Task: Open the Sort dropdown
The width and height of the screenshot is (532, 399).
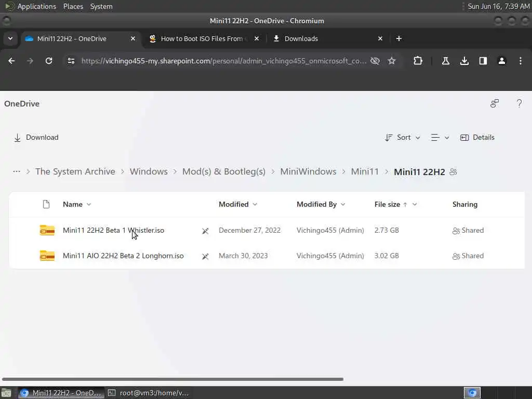Action: (403, 137)
